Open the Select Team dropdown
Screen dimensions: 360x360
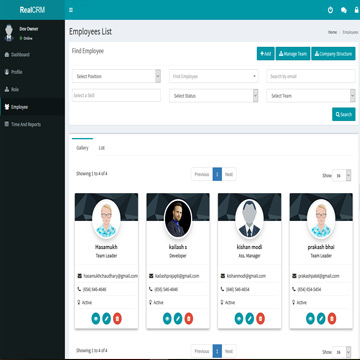(311, 96)
